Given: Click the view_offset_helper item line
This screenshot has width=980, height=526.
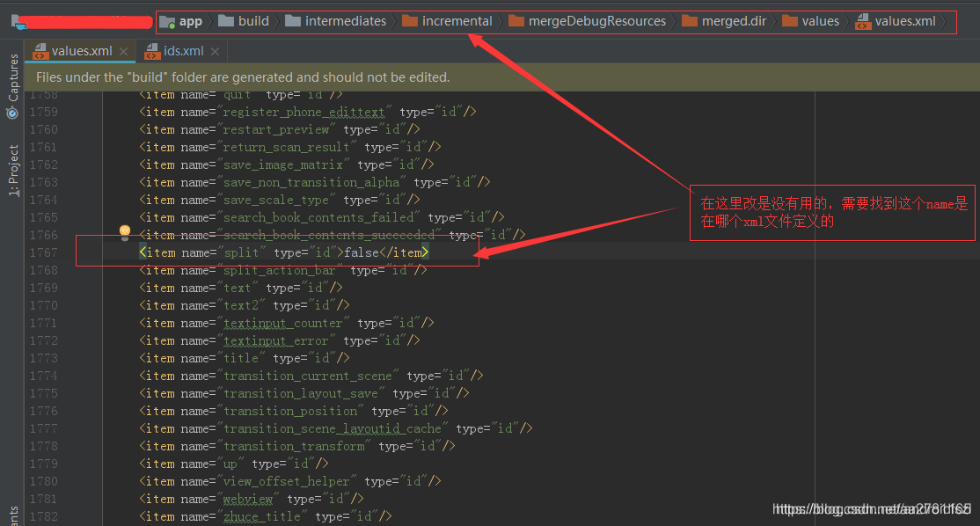Looking at the screenshot, I should tap(290, 481).
